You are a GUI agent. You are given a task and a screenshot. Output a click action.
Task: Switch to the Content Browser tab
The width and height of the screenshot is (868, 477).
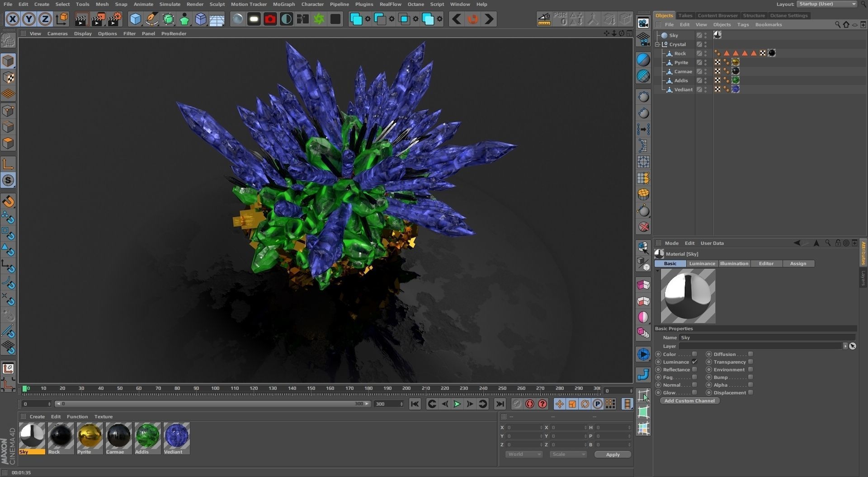(717, 15)
